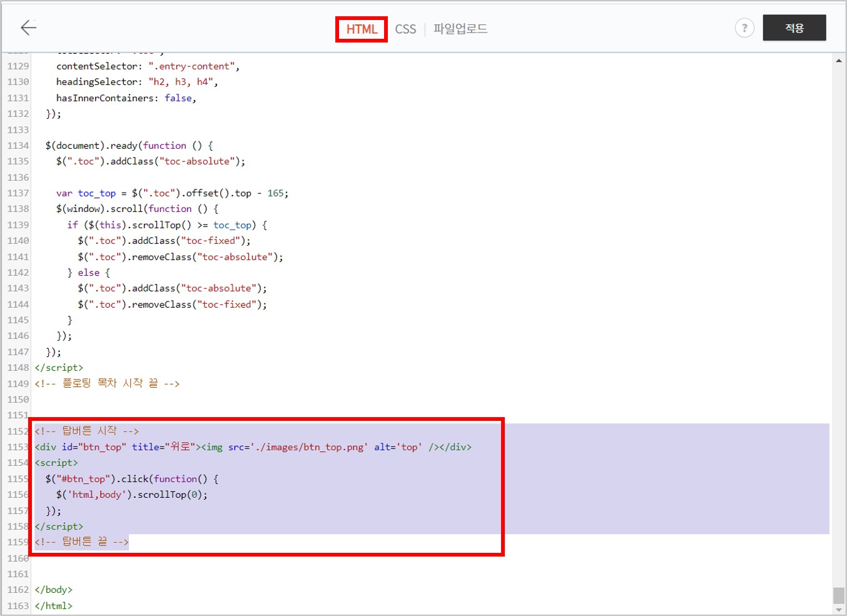
Task: Click the headingSelector "h2, h3, h4" line
Action: (x=137, y=82)
